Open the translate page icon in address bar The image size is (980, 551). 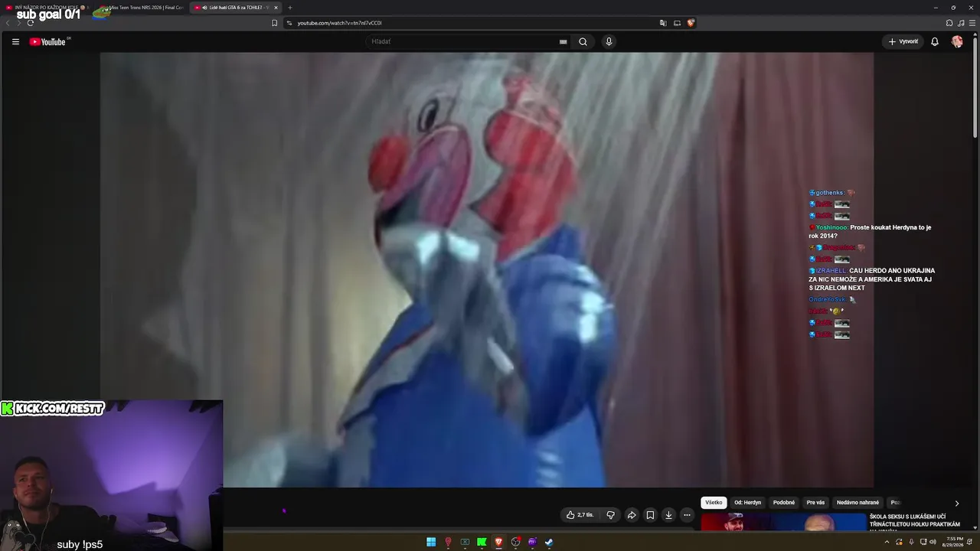(x=663, y=23)
